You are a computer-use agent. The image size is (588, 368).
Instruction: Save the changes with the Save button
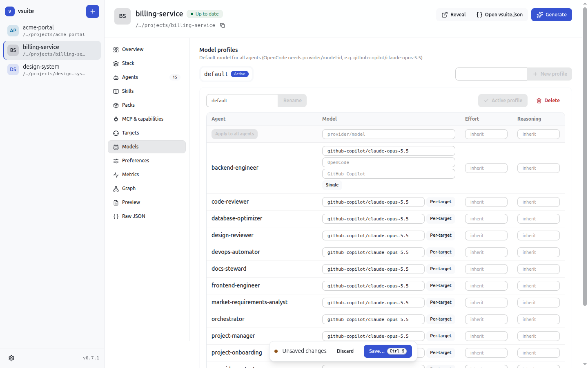[388, 351]
